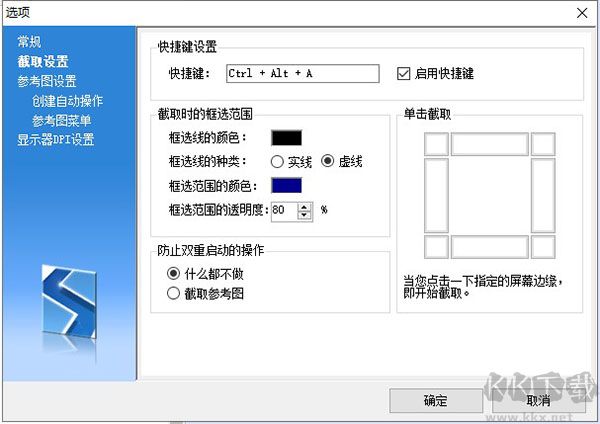Click the 透明度 value field showing 80
Screen dimensions: 600x424
(x=284, y=210)
